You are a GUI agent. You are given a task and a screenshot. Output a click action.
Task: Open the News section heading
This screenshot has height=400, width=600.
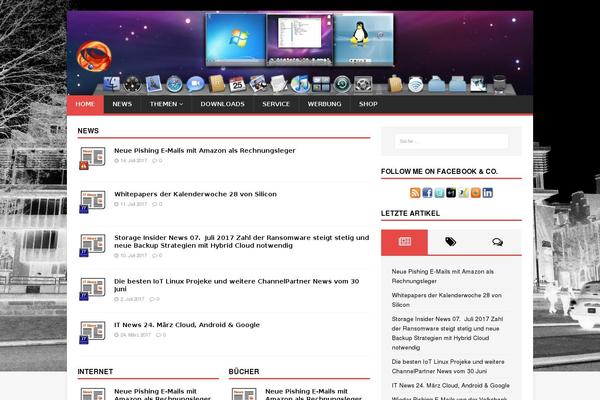(88, 131)
